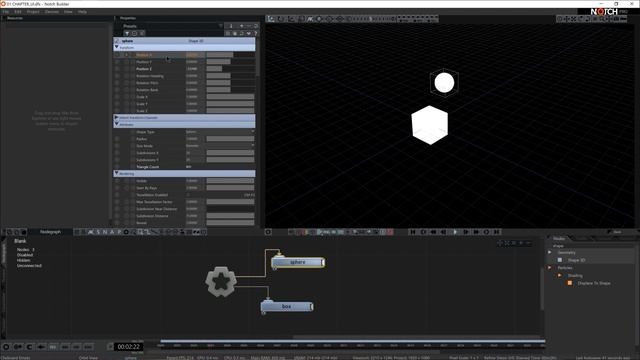Open the File menu
The image size is (640, 360).
(6, 12)
